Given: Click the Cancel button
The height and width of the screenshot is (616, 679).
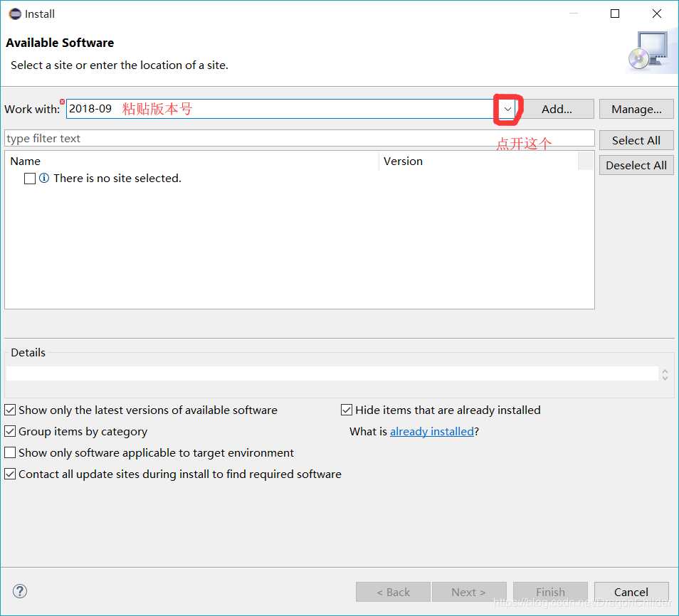Looking at the screenshot, I should coord(631,592).
